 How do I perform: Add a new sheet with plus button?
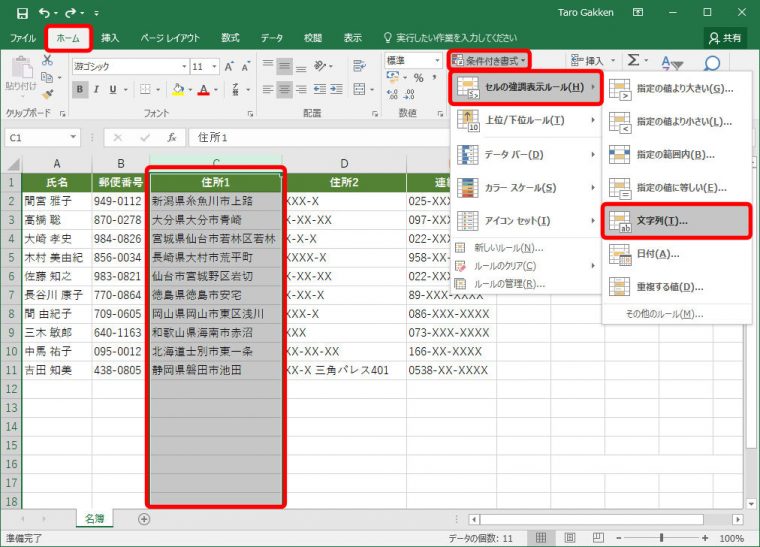(x=144, y=519)
